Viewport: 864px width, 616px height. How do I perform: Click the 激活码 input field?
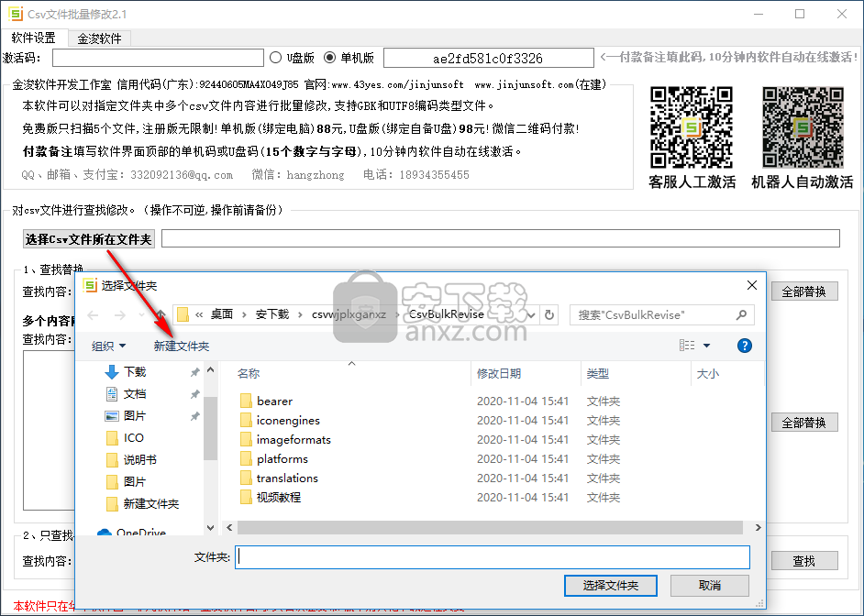(x=158, y=58)
